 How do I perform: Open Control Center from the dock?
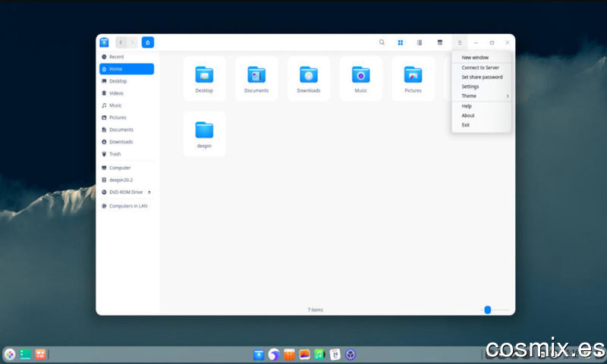pos(351,354)
